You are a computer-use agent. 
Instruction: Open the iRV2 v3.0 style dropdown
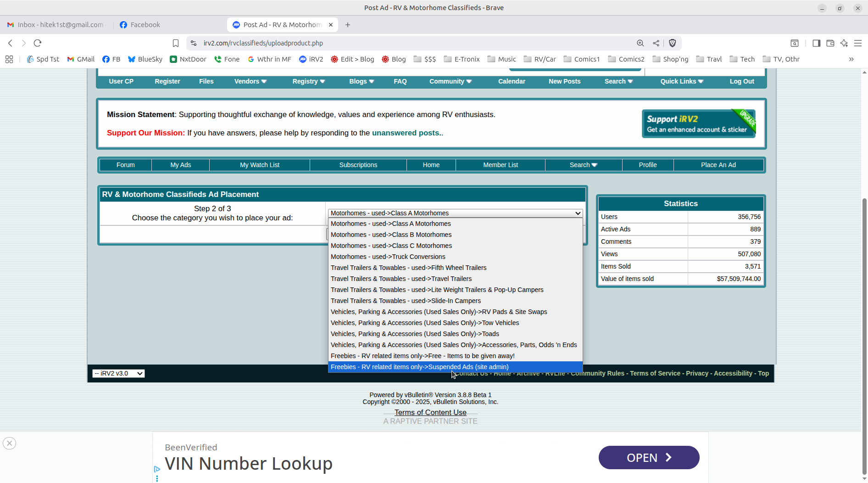pos(118,373)
